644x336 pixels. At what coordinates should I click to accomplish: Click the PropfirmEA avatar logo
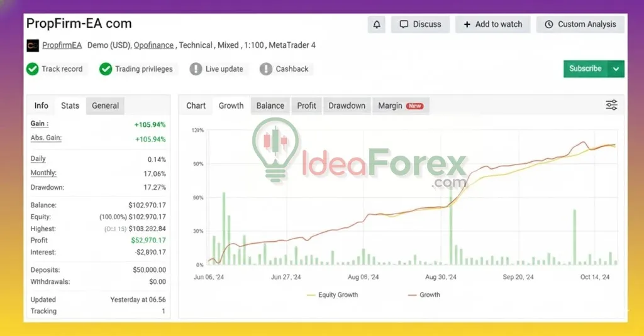pyautogui.click(x=33, y=45)
